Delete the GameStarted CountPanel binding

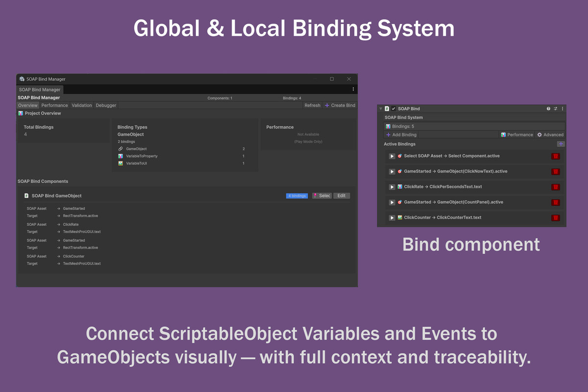pyautogui.click(x=556, y=202)
